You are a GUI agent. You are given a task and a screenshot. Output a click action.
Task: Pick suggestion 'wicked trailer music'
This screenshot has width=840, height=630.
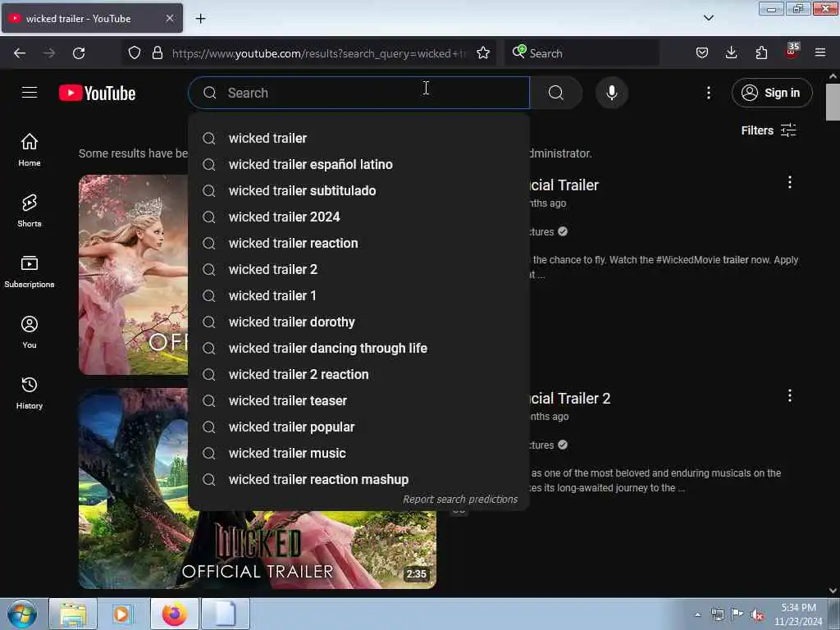click(x=359, y=453)
